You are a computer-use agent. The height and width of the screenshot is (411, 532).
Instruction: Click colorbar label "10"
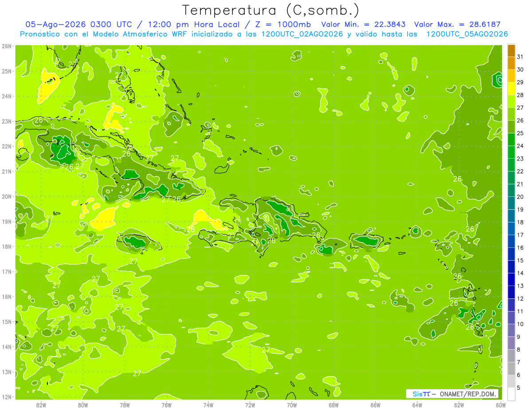[x=520, y=324]
